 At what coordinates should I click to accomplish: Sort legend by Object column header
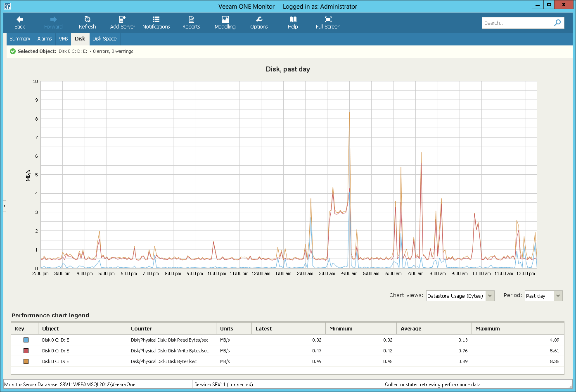tap(83, 329)
